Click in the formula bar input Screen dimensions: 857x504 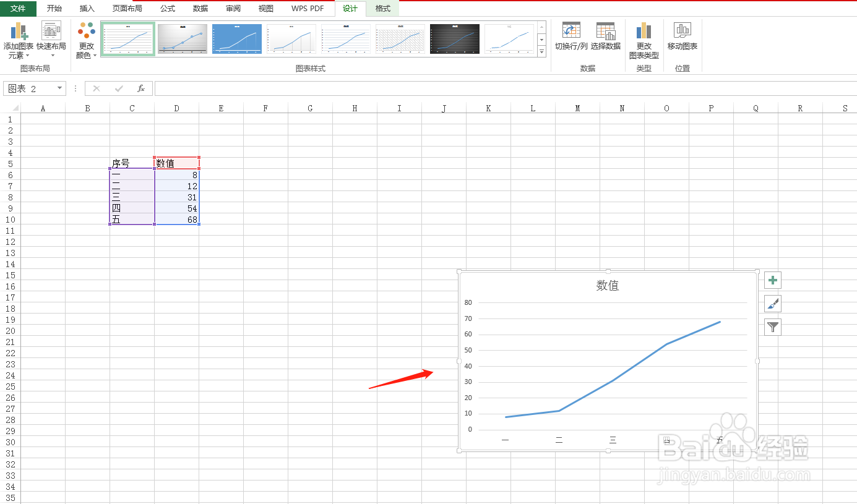click(x=504, y=88)
